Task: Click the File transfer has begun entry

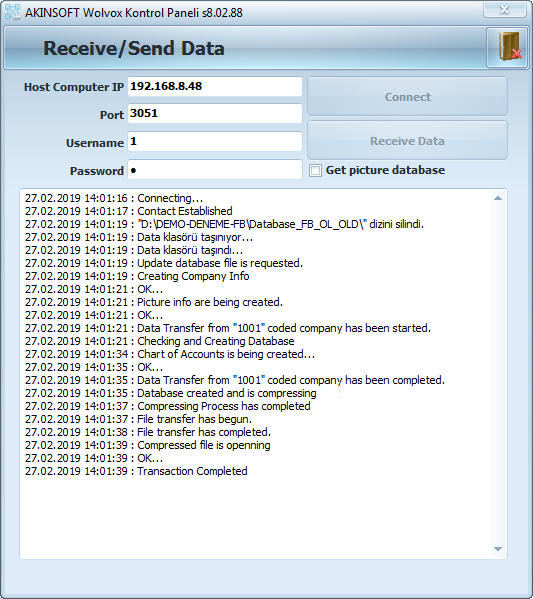Action: tap(138, 419)
